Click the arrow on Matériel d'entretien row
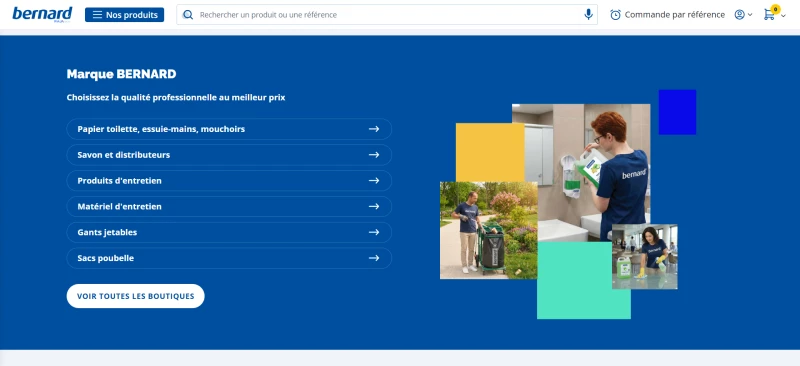The image size is (800, 366). coord(374,206)
